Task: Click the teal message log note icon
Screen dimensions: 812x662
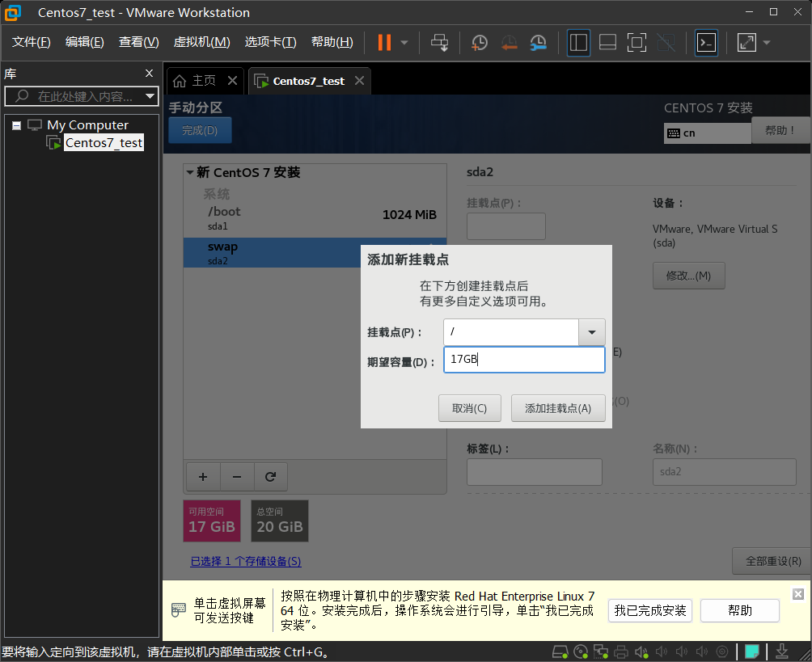Action: point(752,651)
